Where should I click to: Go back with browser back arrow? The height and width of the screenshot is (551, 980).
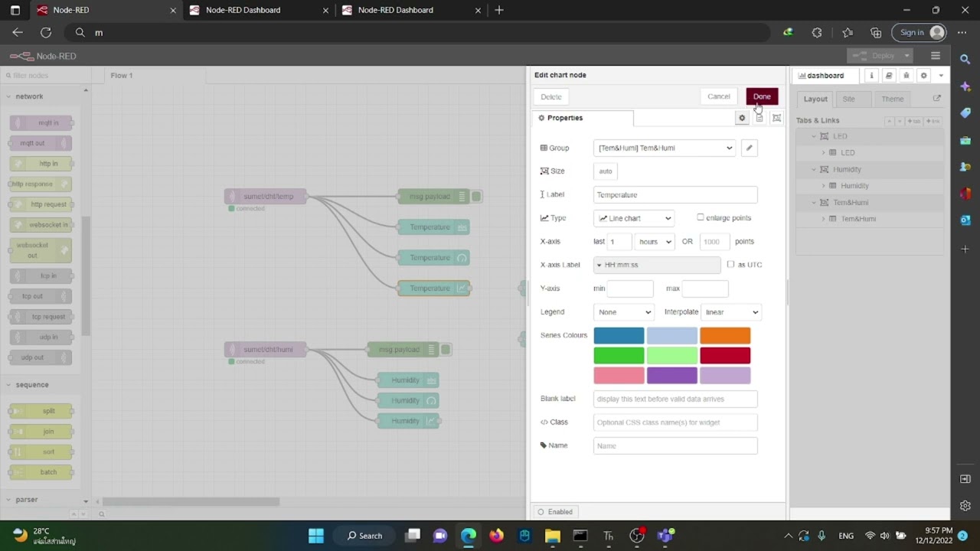click(18, 32)
